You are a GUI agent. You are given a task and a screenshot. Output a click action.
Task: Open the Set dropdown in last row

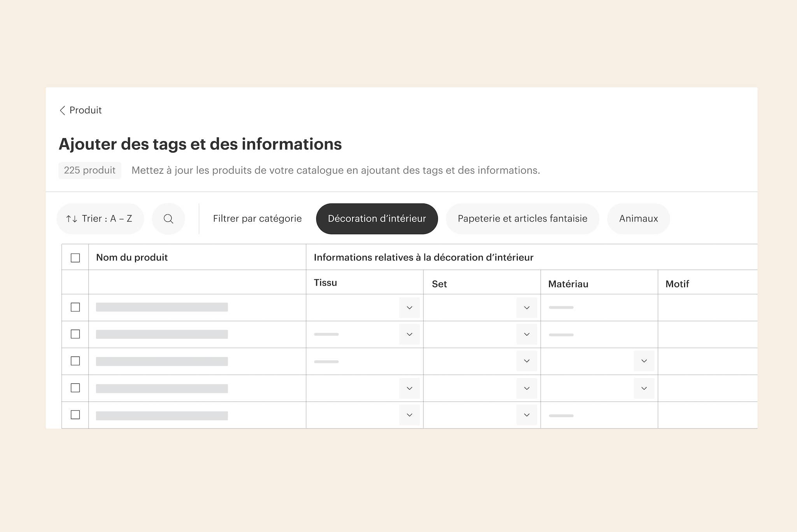point(527,415)
